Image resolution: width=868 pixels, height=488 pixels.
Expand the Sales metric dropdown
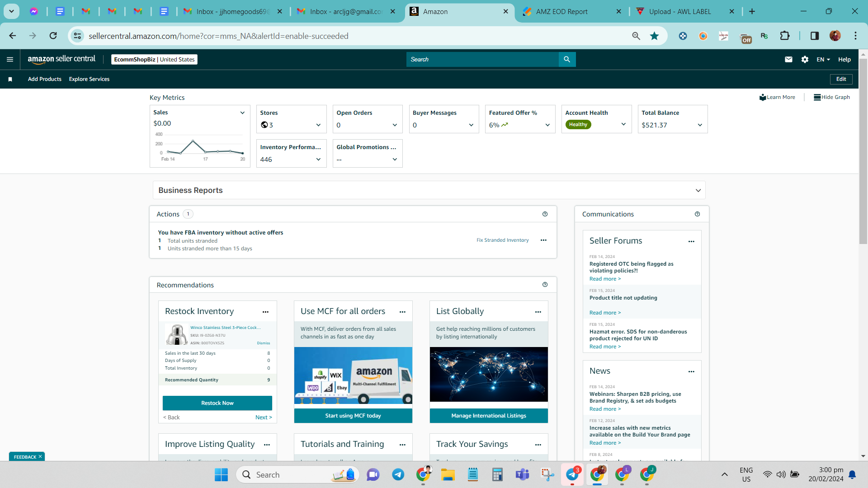(x=242, y=113)
